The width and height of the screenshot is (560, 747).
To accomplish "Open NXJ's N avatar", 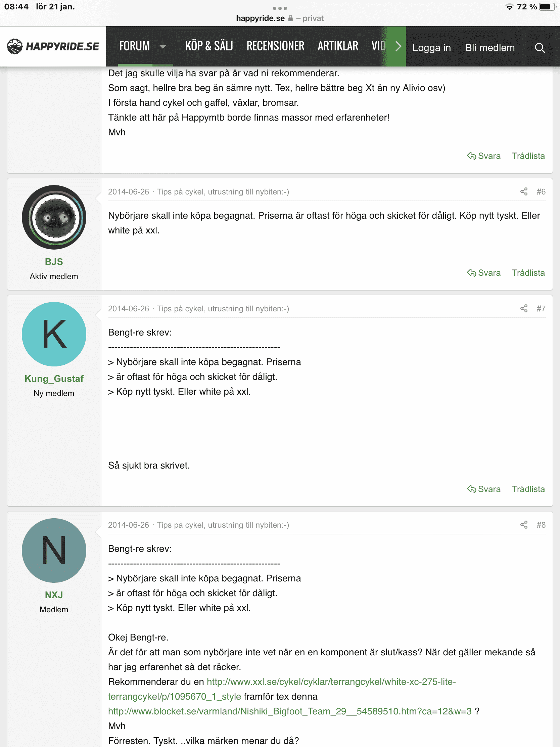I will click(x=54, y=551).
